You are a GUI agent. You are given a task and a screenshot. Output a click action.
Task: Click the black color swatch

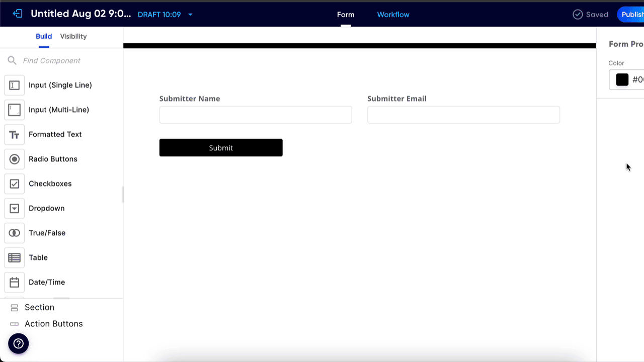[x=622, y=80]
